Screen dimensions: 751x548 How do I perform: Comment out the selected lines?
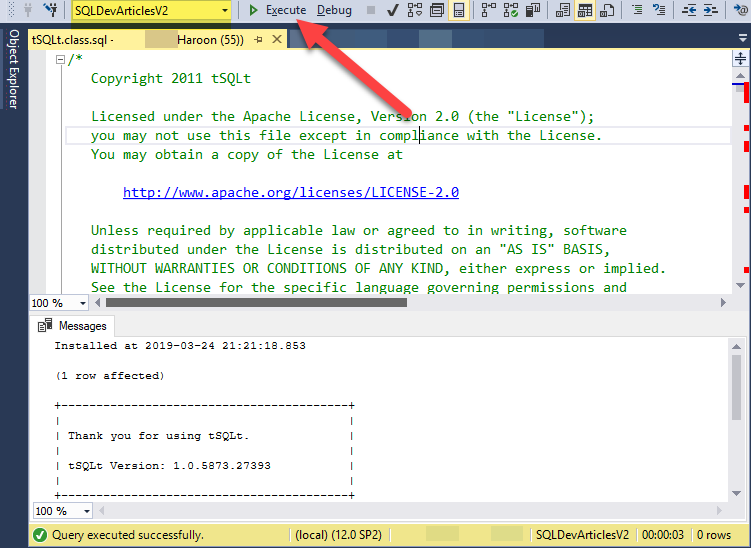click(x=637, y=10)
